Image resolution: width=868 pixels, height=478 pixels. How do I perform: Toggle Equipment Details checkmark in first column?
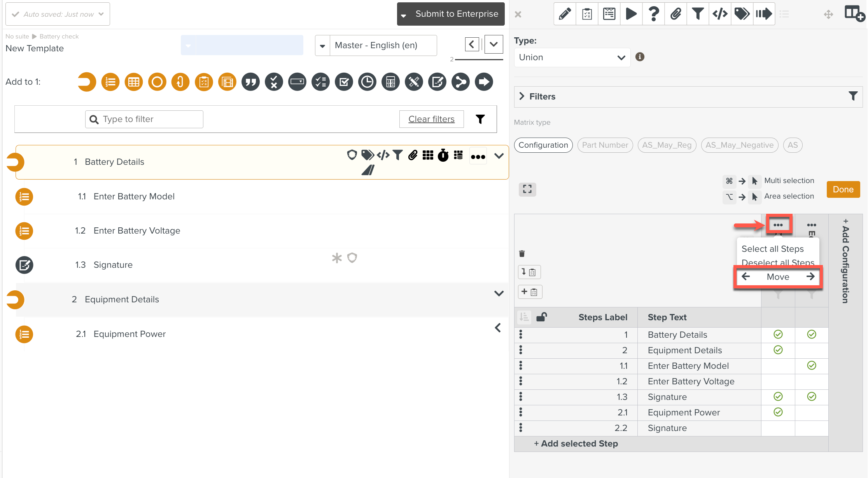[778, 350]
